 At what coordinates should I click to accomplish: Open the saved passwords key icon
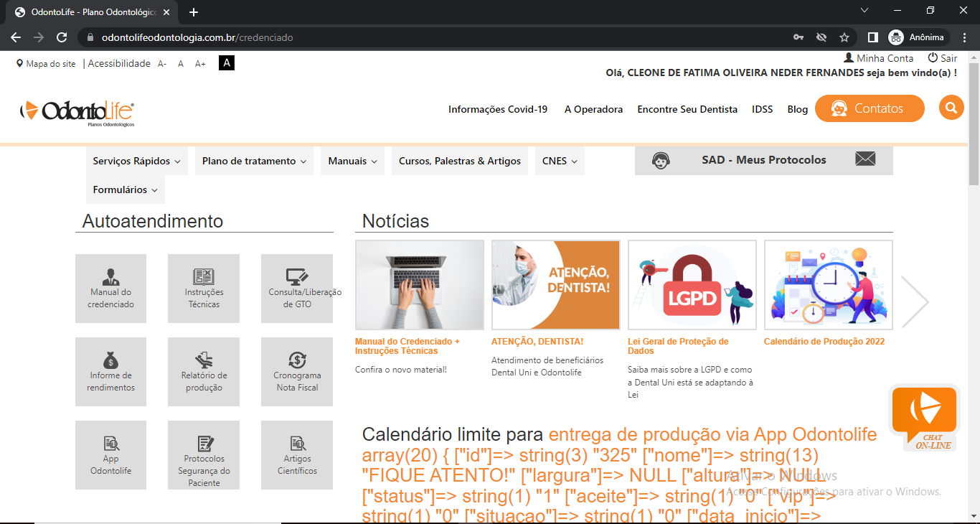click(798, 37)
